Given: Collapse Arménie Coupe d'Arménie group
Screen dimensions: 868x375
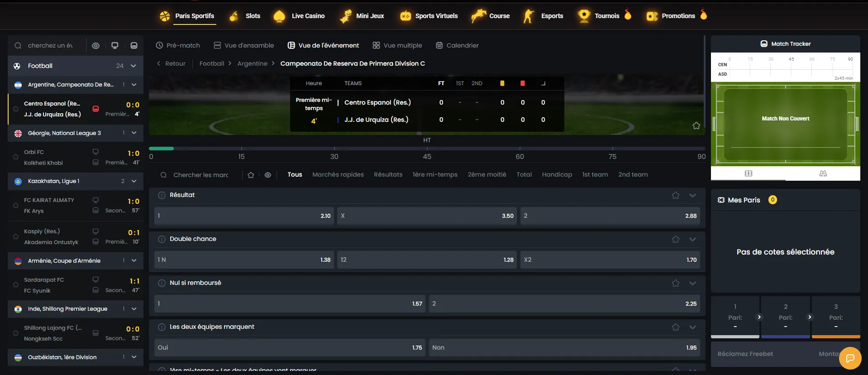Looking at the screenshot, I should point(134,261).
